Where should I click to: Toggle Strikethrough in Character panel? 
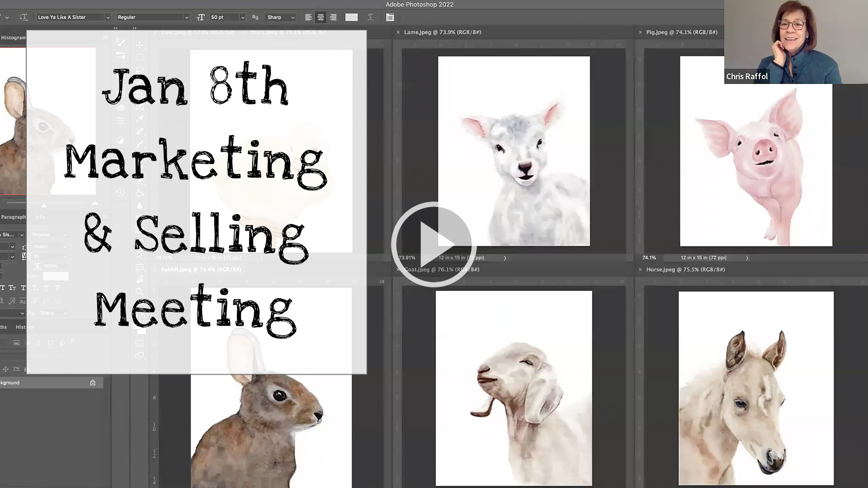(x=57, y=288)
